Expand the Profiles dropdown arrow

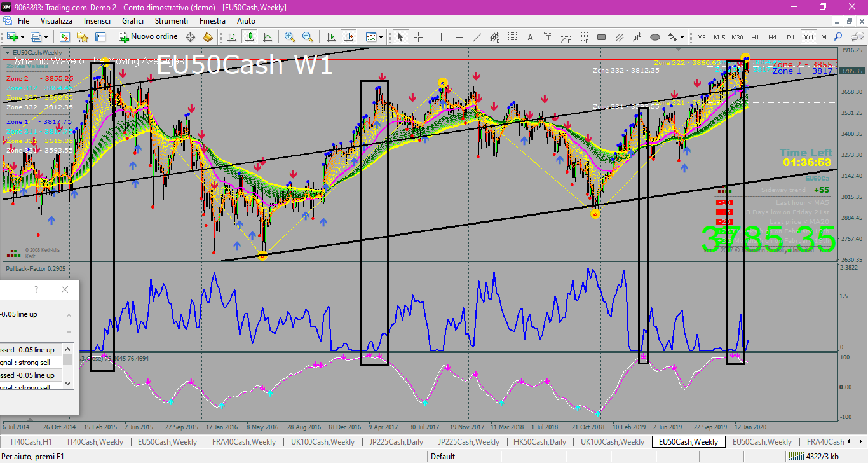click(x=46, y=37)
